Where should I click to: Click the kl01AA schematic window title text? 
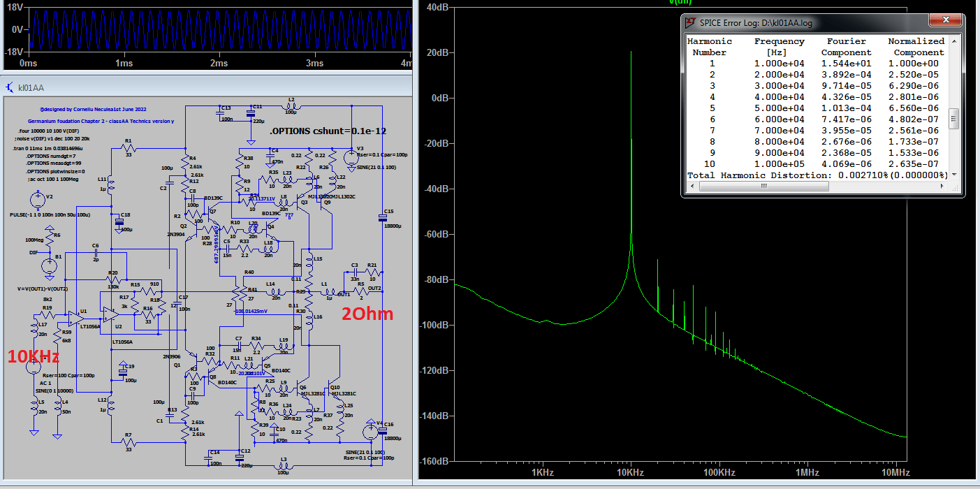pyautogui.click(x=31, y=87)
